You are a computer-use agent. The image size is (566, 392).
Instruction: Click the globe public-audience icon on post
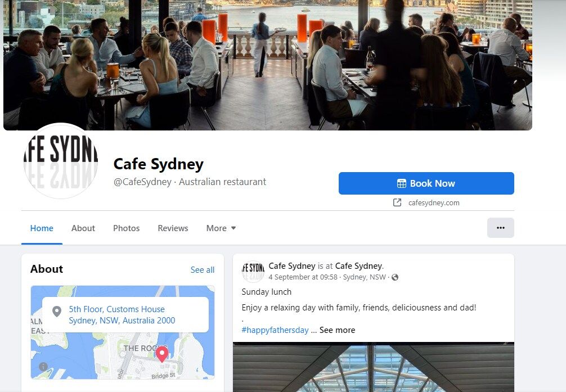pyautogui.click(x=395, y=277)
